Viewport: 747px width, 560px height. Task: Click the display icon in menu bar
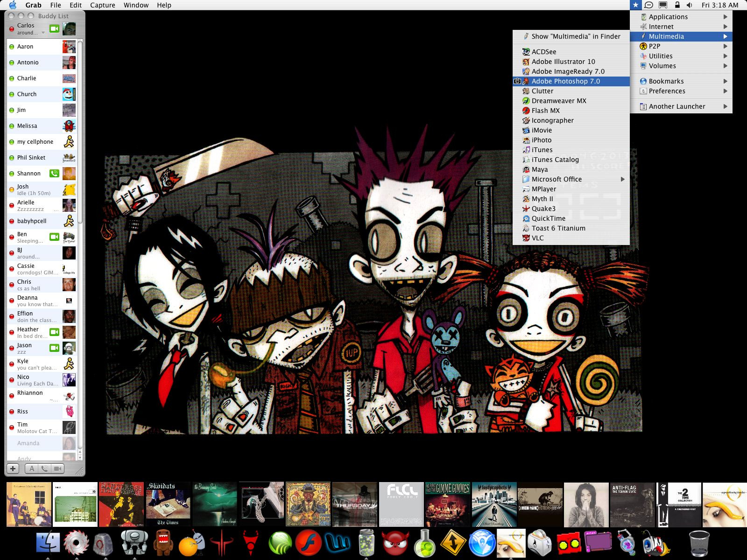click(662, 5)
